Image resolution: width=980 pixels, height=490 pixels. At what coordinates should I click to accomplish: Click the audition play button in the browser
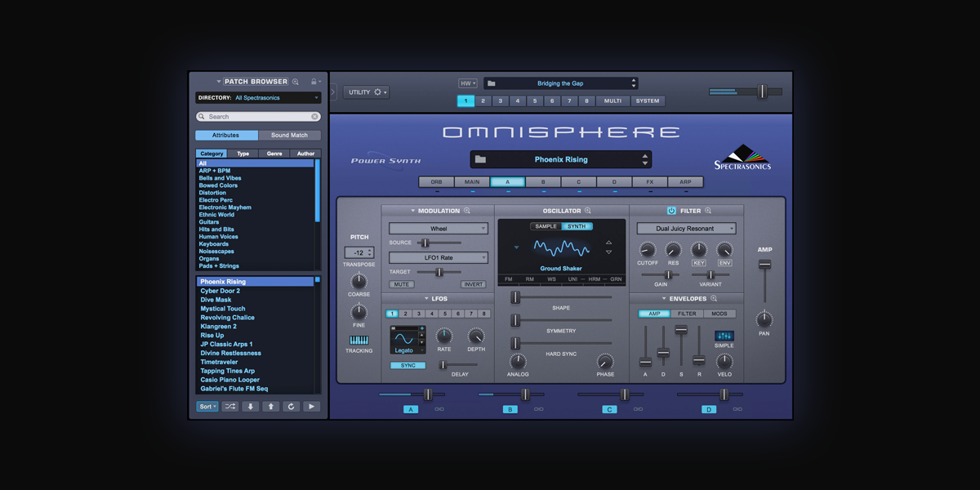point(312,406)
